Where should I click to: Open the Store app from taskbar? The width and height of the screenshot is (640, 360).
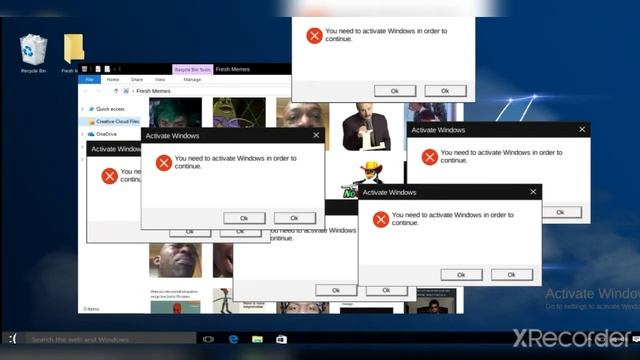pos(281,339)
